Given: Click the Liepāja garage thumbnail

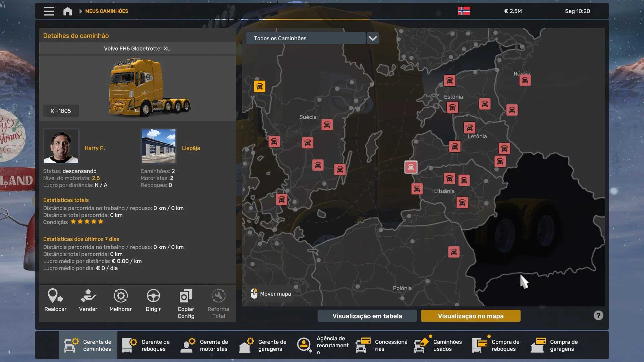Looking at the screenshot, I should 159,146.
